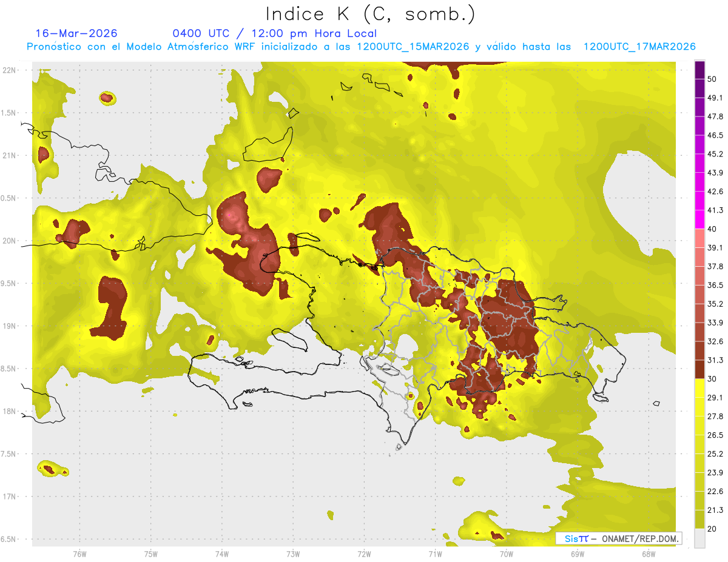Image resolution: width=728 pixels, height=562 pixels.
Task: Select the 73W longitude axis label
Action: (x=293, y=554)
